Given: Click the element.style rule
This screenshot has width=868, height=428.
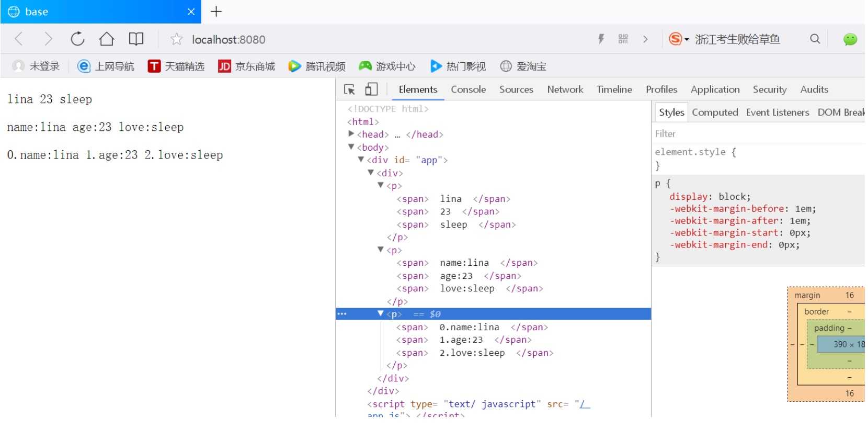Looking at the screenshot, I should pos(695,152).
